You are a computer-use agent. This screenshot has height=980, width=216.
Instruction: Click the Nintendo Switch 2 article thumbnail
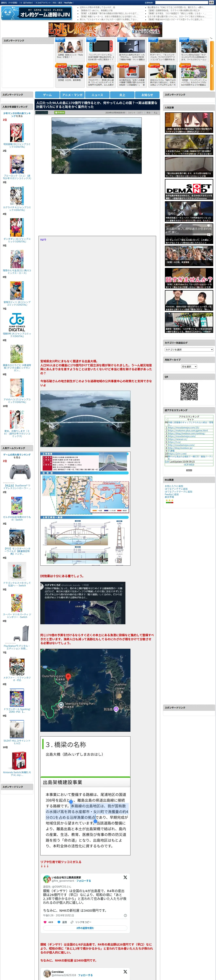[x=101, y=46]
